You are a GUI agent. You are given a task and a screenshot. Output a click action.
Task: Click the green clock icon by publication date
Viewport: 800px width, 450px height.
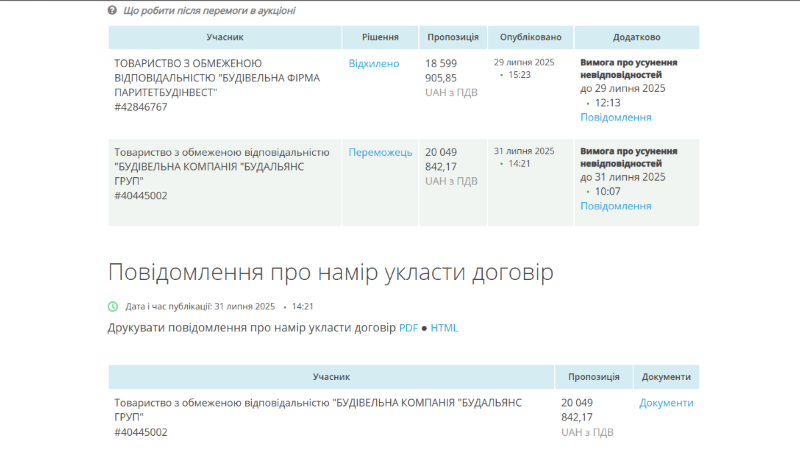pos(113,306)
